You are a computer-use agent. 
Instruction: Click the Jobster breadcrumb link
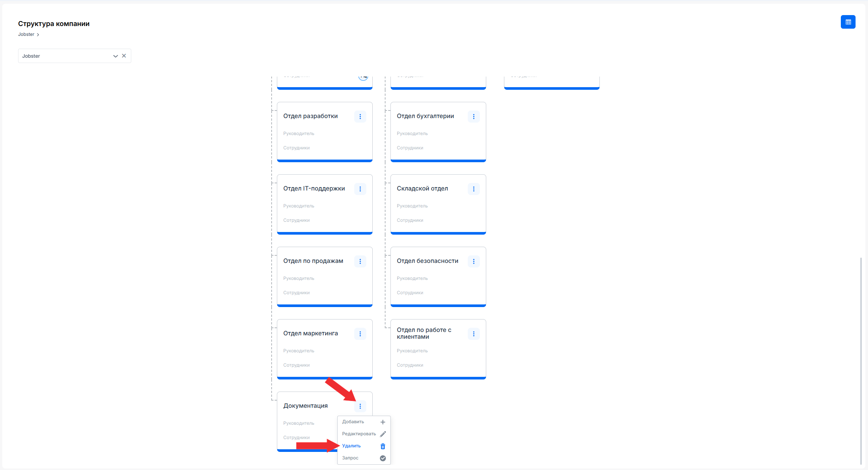[26, 34]
